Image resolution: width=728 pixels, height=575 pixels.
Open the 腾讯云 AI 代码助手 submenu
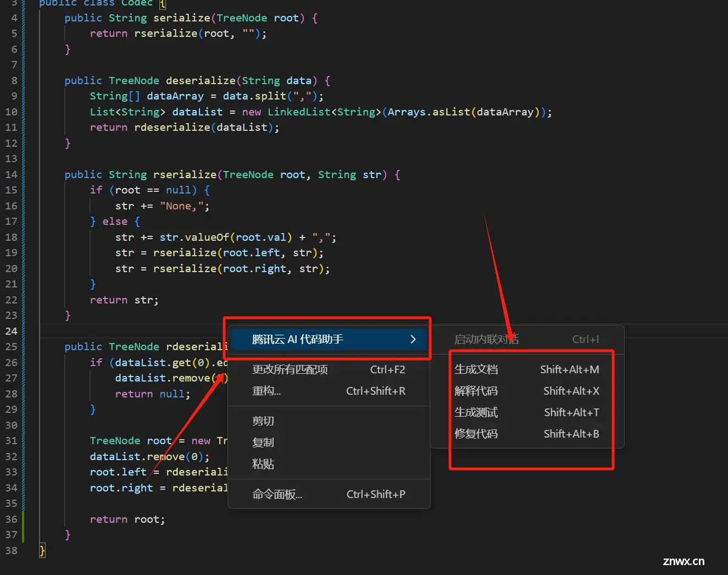pyautogui.click(x=328, y=339)
